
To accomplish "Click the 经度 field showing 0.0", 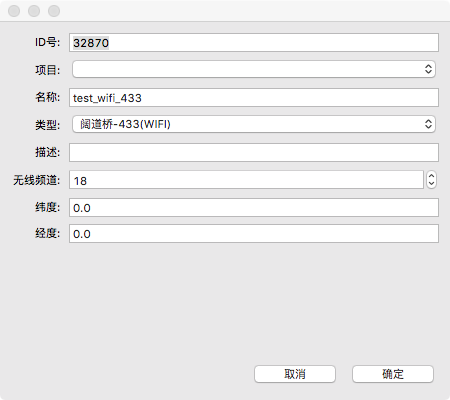I will pos(254,234).
